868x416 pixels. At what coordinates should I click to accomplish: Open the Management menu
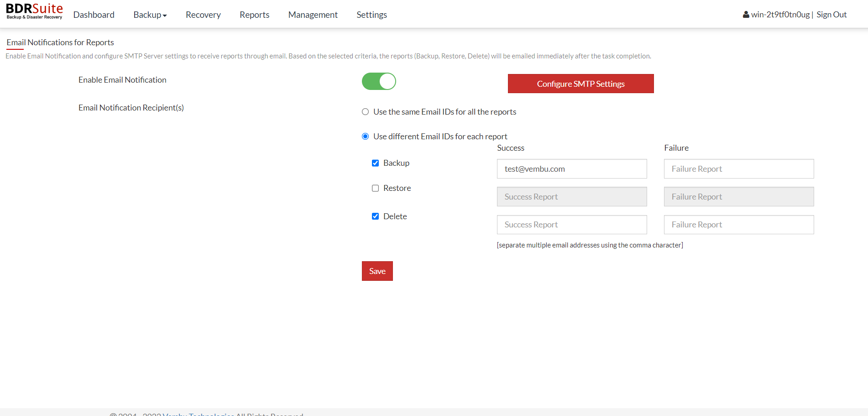point(313,15)
